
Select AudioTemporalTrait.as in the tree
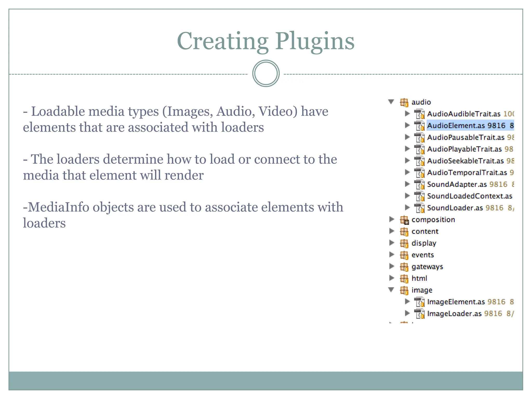coord(467,172)
